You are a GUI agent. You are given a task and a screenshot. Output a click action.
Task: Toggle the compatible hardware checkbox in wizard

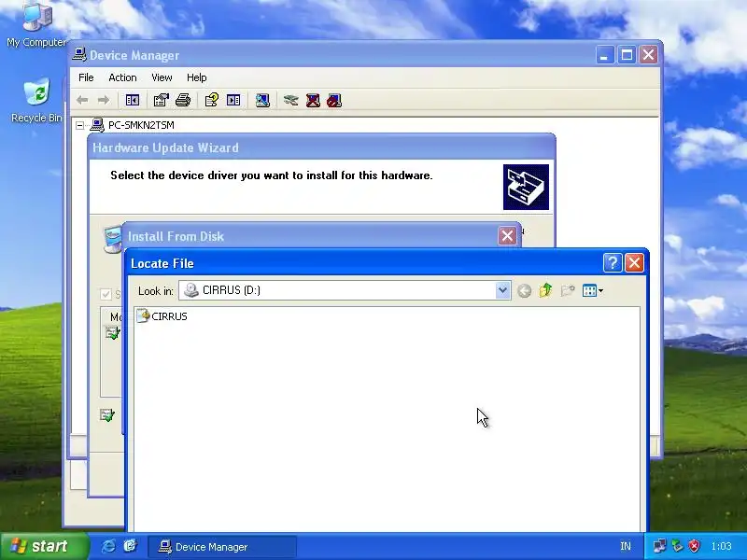106,294
